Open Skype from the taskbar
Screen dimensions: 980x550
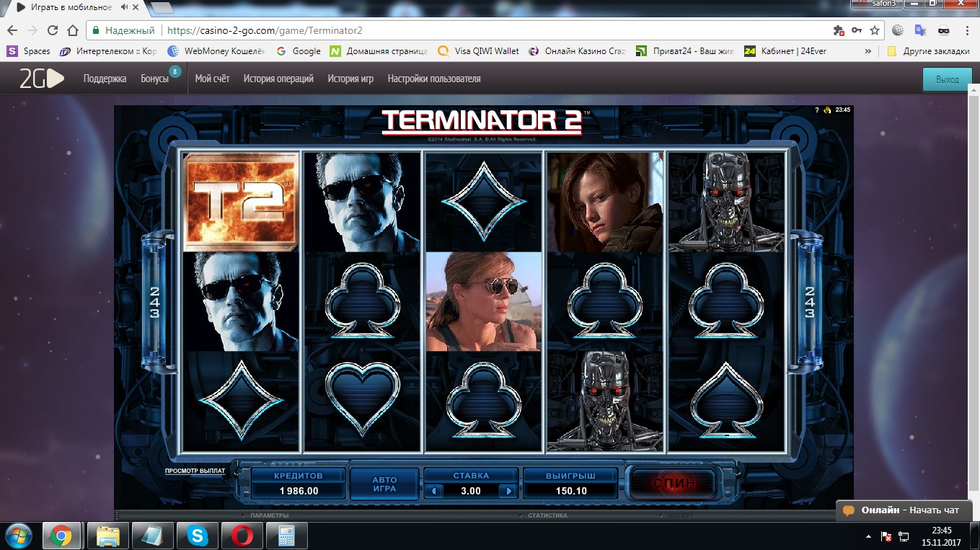pyautogui.click(x=197, y=536)
